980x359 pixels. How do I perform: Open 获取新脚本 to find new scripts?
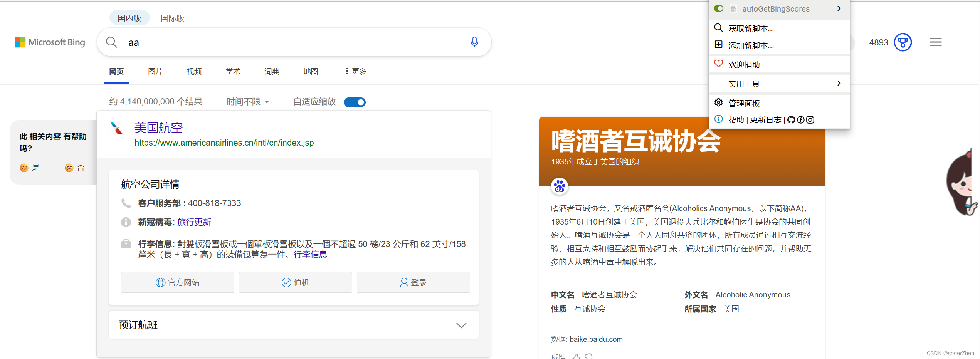(x=751, y=28)
